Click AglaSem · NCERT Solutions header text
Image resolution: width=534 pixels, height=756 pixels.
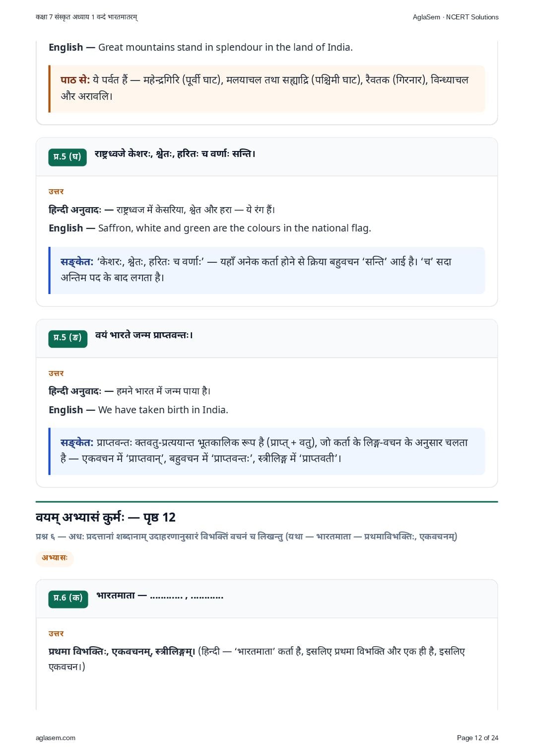pos(455,17)
